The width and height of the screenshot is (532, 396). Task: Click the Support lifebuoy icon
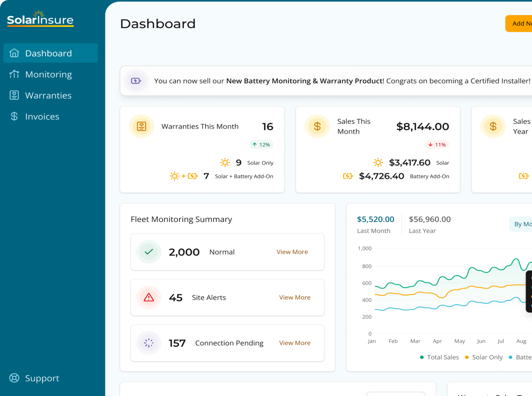tap(14, 378)
